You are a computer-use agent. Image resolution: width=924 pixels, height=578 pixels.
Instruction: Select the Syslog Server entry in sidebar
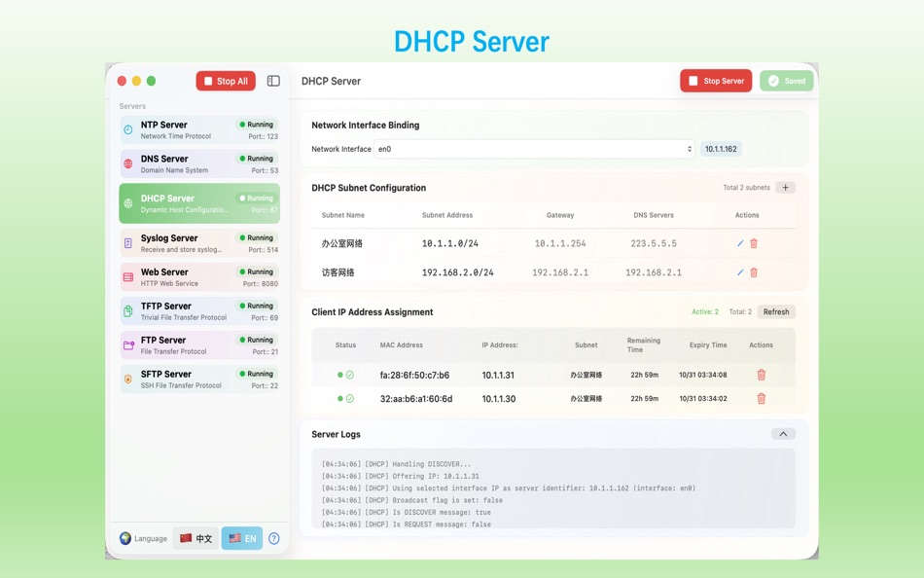(198, 242)
